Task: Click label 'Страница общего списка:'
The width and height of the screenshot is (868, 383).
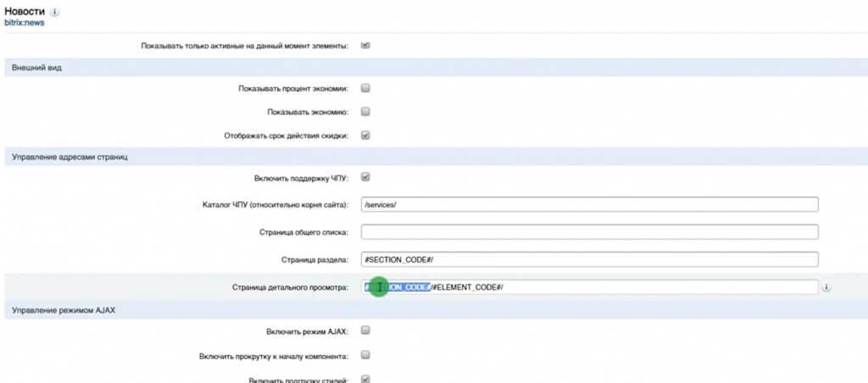Action: [x=304, y=232]
